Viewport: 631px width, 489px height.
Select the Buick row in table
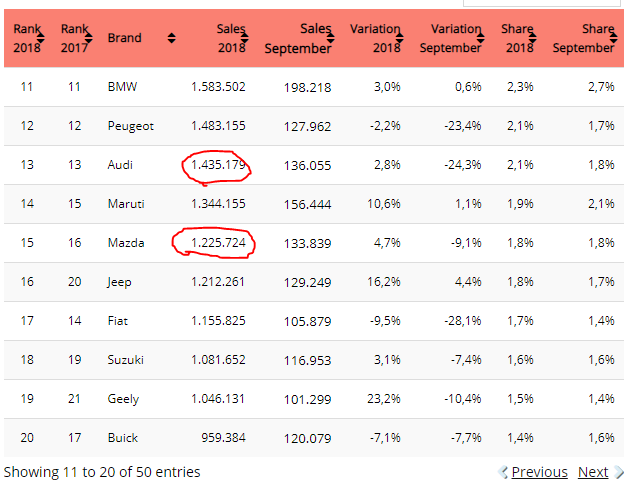coord(314,438)
